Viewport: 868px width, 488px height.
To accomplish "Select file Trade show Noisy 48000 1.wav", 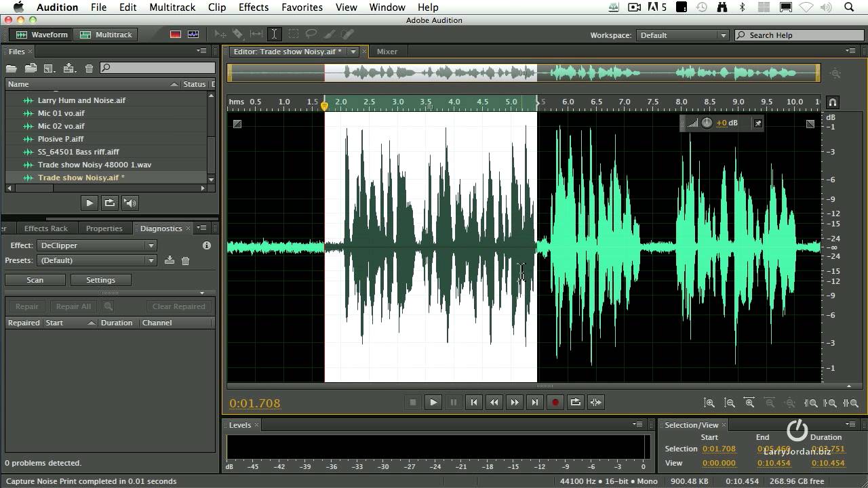I will [x=94, y=165].
